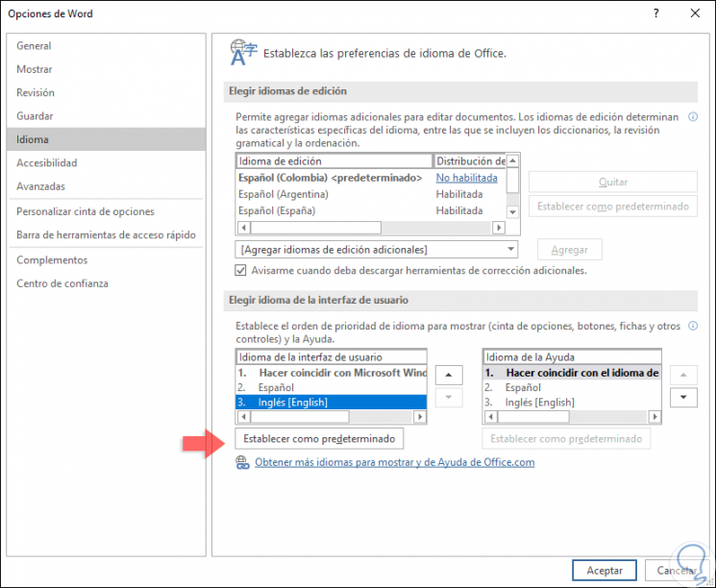
Task: Open the help question mark in title bar
Action: [656, 13]
